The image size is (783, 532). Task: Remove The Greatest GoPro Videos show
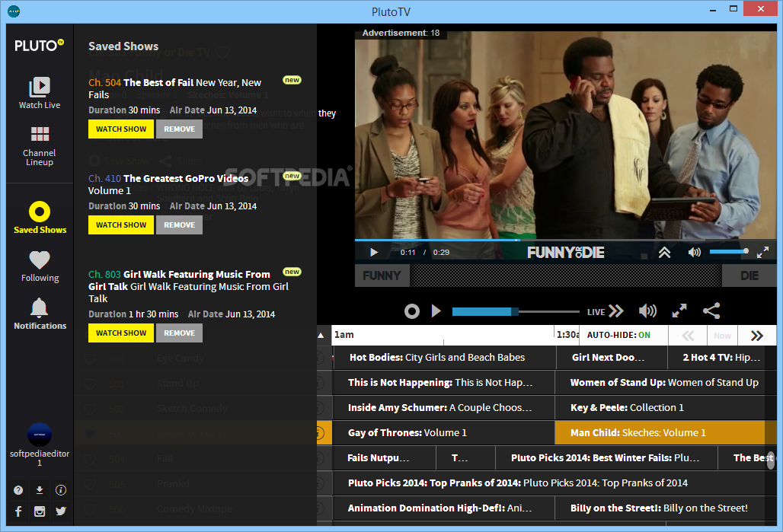pos(179,225)
